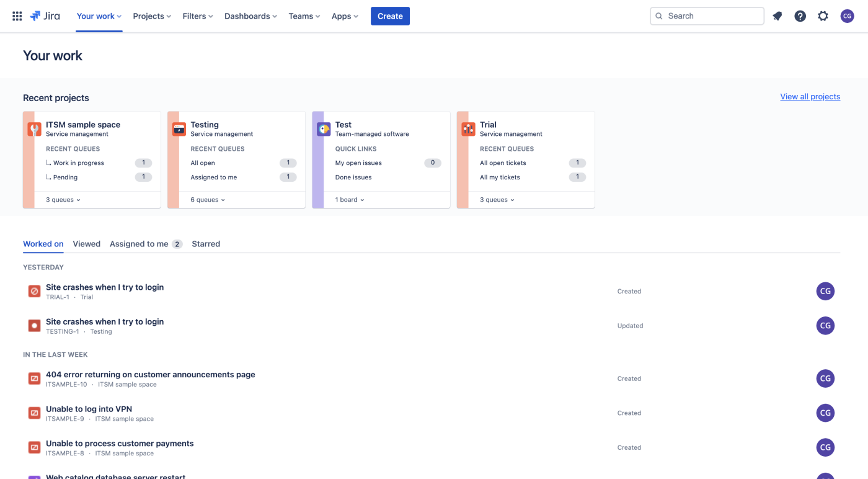The height and width of the screenshot is (479, 868).
Task: Click the ITSAMPLE-8 issue type icon
Action: click(x=35, y=447)
